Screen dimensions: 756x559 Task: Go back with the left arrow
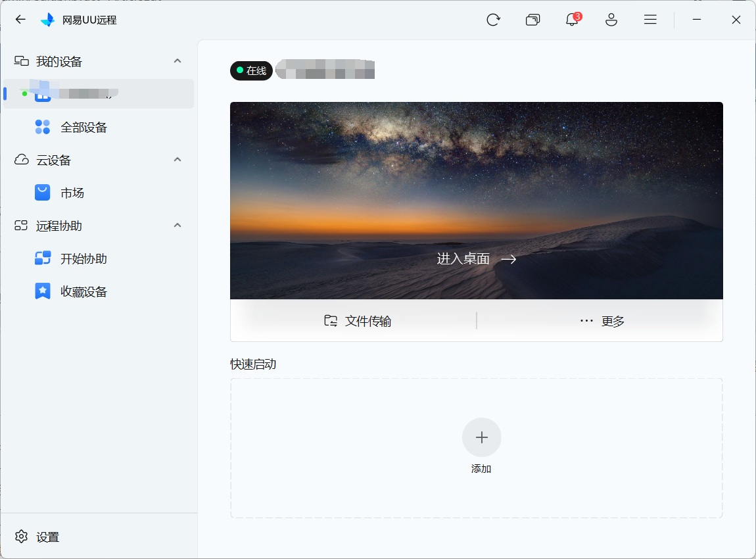click(x=20, y=19)
